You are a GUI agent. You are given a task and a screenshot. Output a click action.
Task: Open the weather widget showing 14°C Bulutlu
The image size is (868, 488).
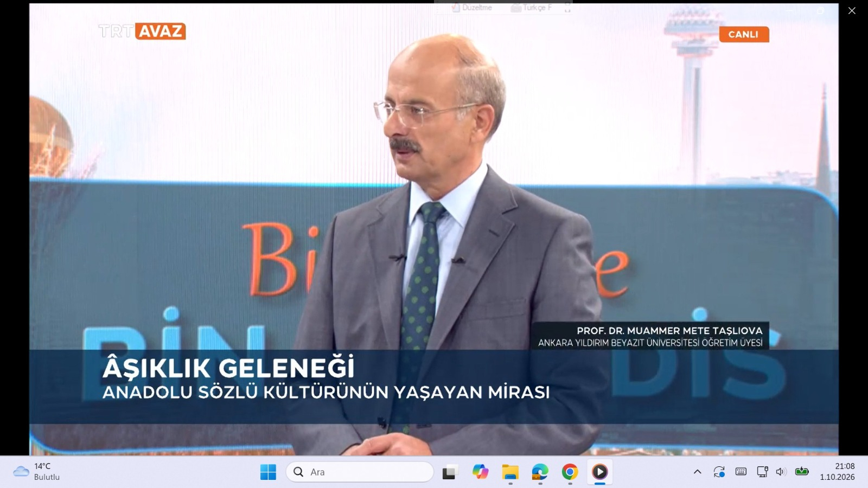[x=37, y=472]
